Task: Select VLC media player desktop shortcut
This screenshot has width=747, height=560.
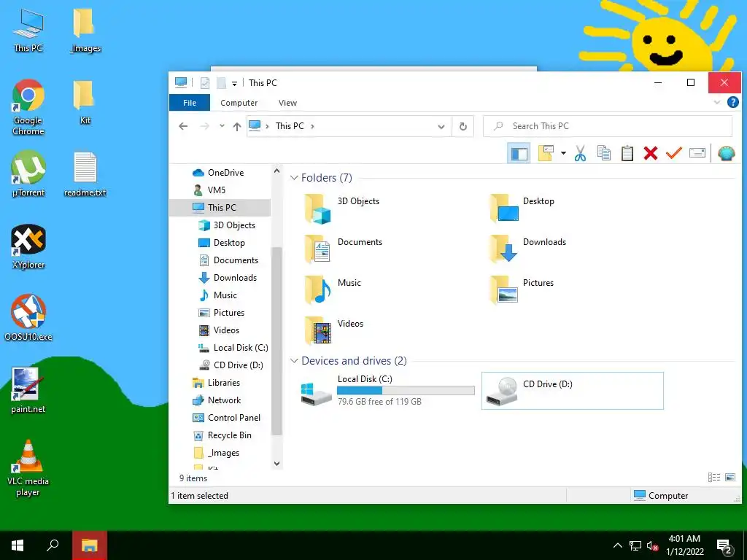Action: coord(28,468)
